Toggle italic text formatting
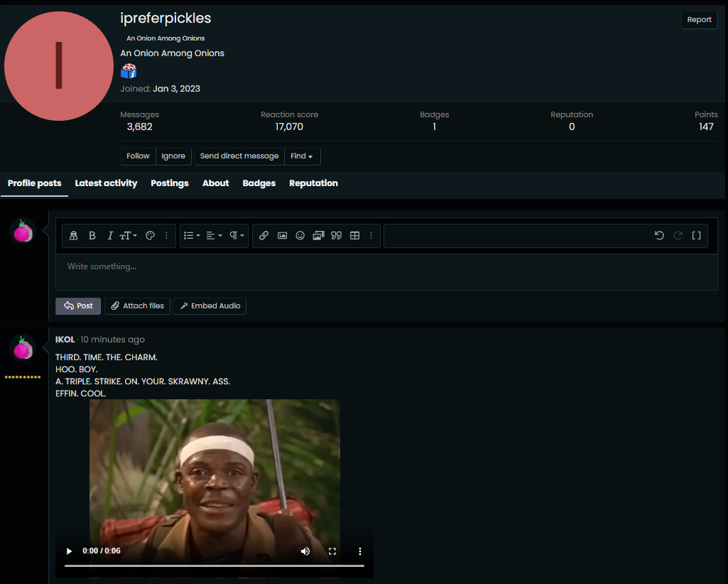The image size is (728, 584). [110, 236]
